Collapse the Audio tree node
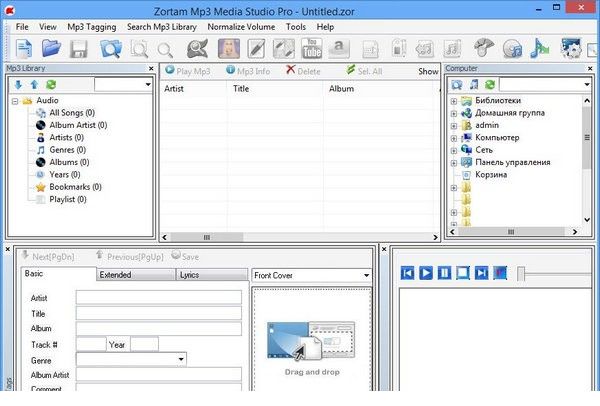 15,101
